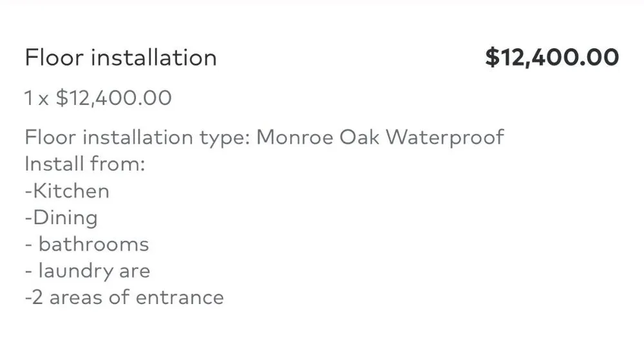644x344 pixels.
Task: Select the Monroe Oak Waterproof text
Action: tap(380, 137)
